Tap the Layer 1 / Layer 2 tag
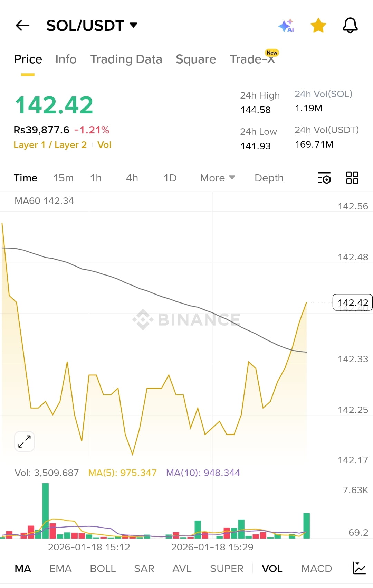The width and height of the screenshot is (373, 588). tap(50, 145)
